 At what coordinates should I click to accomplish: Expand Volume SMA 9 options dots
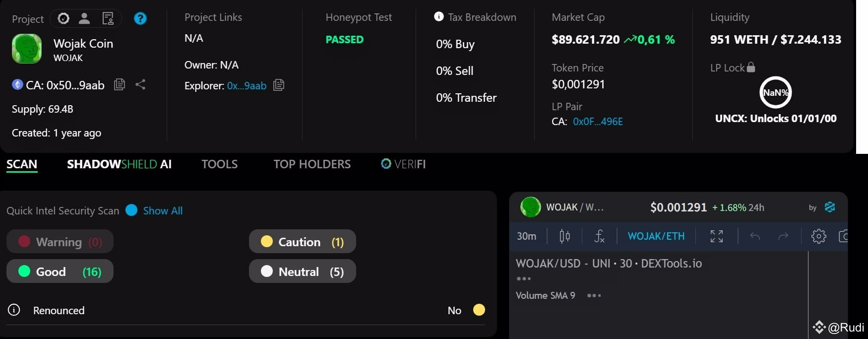tap(594, 295)
